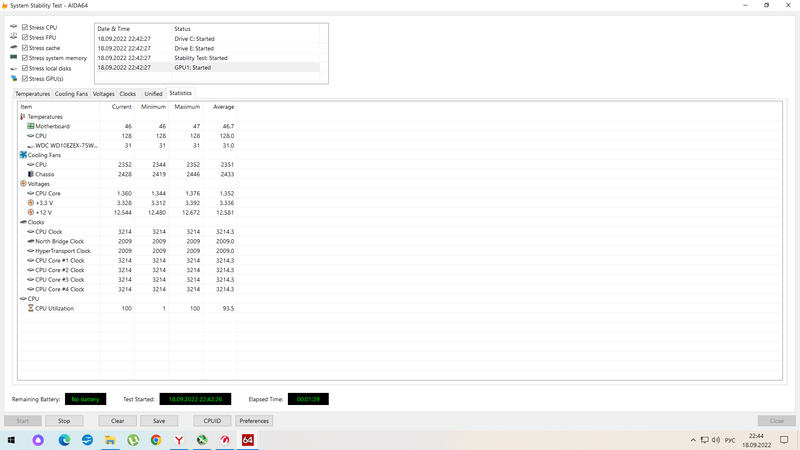The image size is (800, 450).
Task: Disable the Stress CPU checkbox
Action: pyautogui.click(x=24, y=27)
